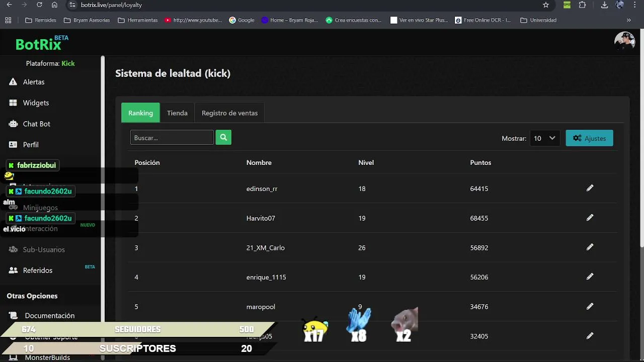This screenshot has width=644, height=362.
Task: Click pencil icon in the 32405 points row
Action: (x=590, y=336)
